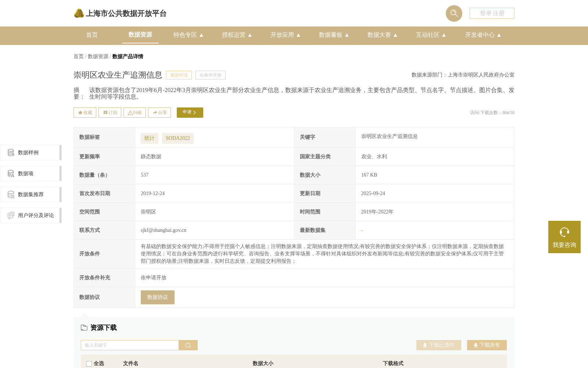Click the 数据大小 column header in download table
Image resolution: width=588 pixels, height=368 pixels.
click(263, 364)
